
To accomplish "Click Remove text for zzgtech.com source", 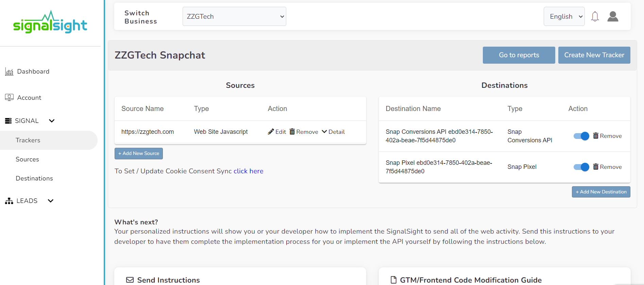I will coord(307,132).
